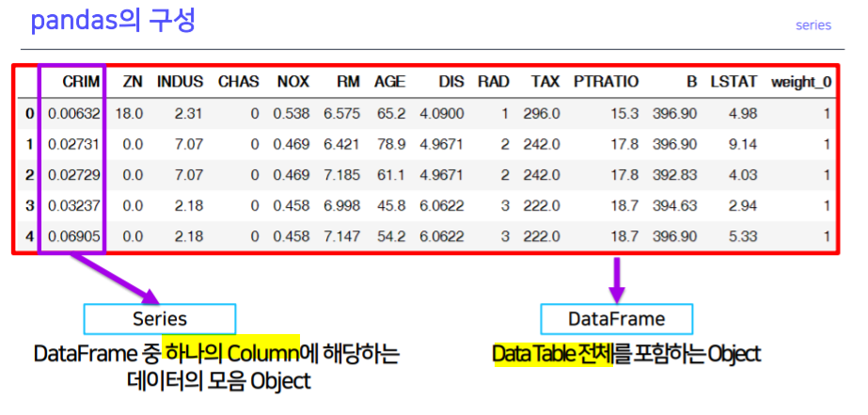Select the CRIM value 0.02731
Screen dimensions: 868x415
pyautogui.click(x=74, y=145)
